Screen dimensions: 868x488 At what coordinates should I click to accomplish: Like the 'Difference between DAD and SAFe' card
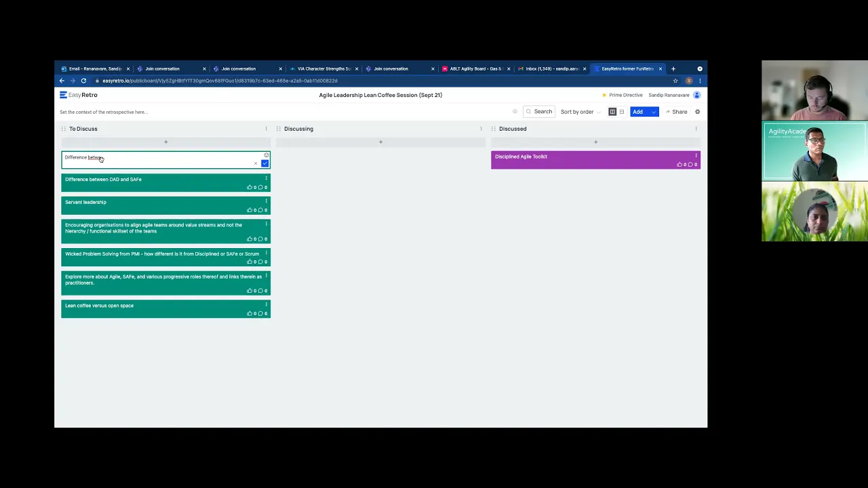[250, 187]
